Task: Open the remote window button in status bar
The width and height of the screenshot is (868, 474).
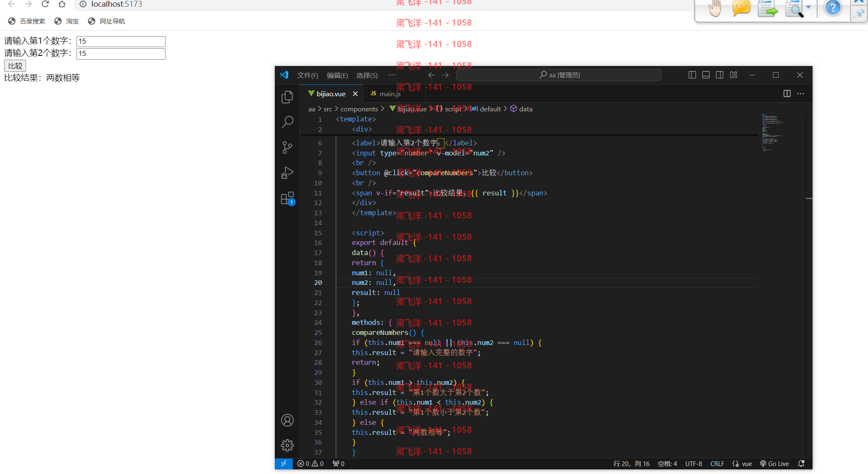Action: click(x=284, y=463)
